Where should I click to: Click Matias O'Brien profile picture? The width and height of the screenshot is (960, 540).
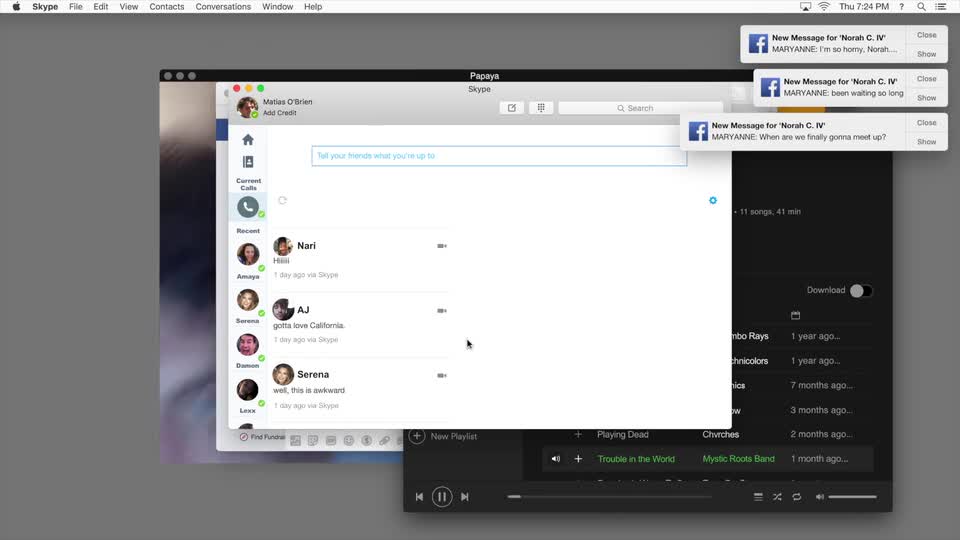tap(247, 107)
